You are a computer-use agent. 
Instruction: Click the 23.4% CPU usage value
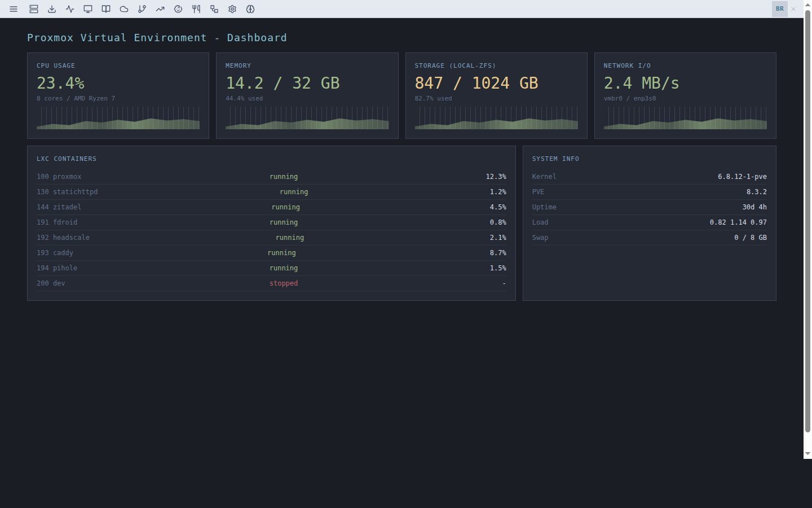(x=61, y=83)
